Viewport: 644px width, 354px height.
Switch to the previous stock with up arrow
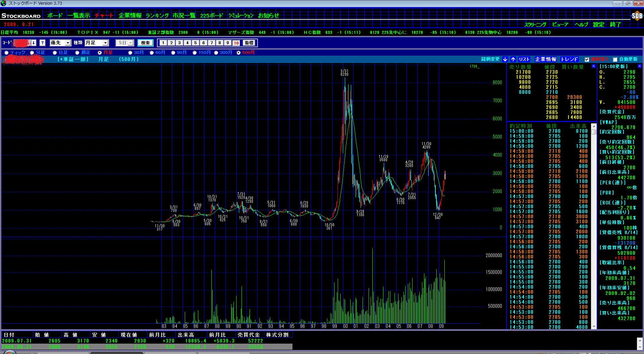(x=513, y=59)
